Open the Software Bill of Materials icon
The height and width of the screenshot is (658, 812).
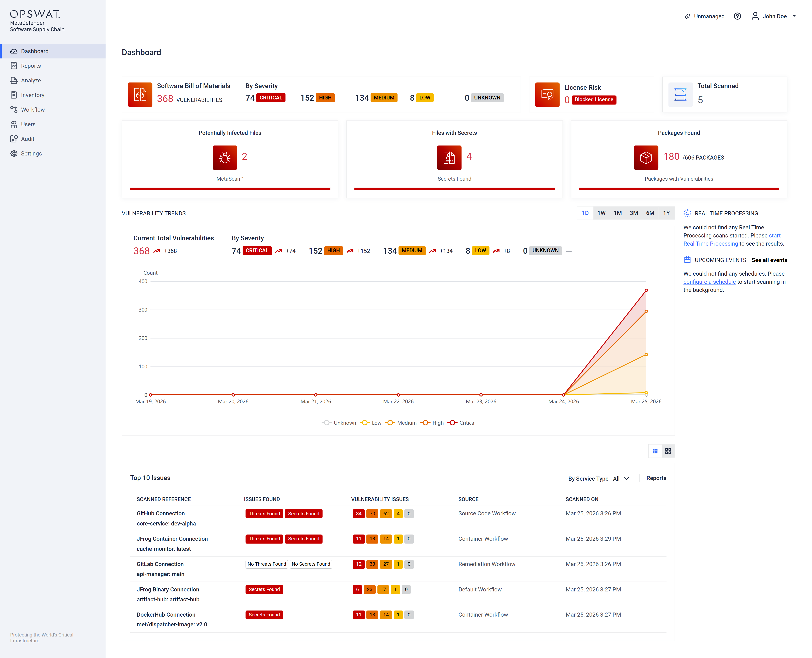(x=140, y=94)
